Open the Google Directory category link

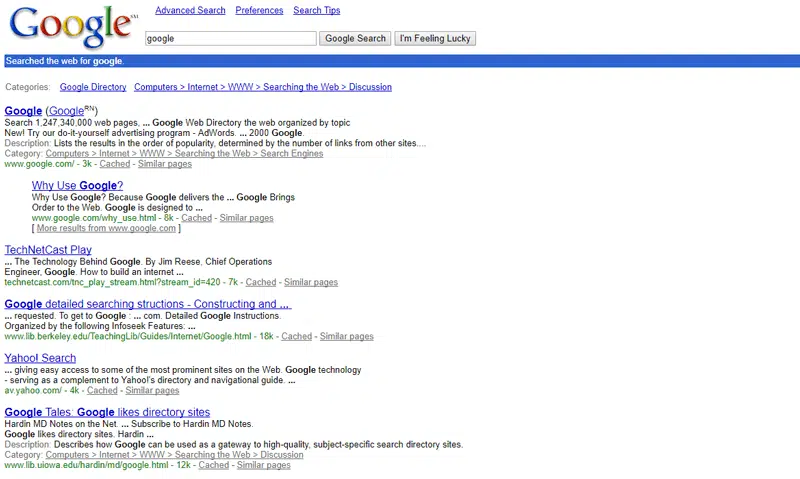coord(93,88)
